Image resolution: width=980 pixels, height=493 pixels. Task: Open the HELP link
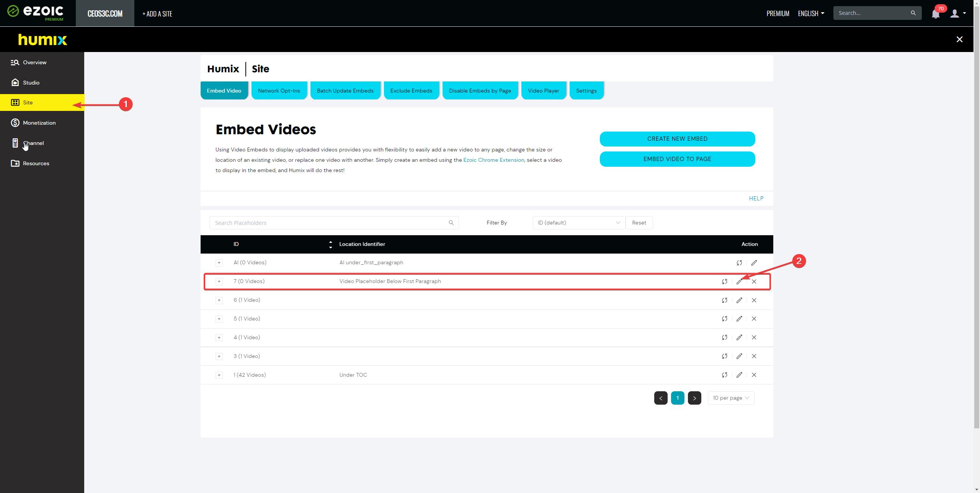coord(756,199)
